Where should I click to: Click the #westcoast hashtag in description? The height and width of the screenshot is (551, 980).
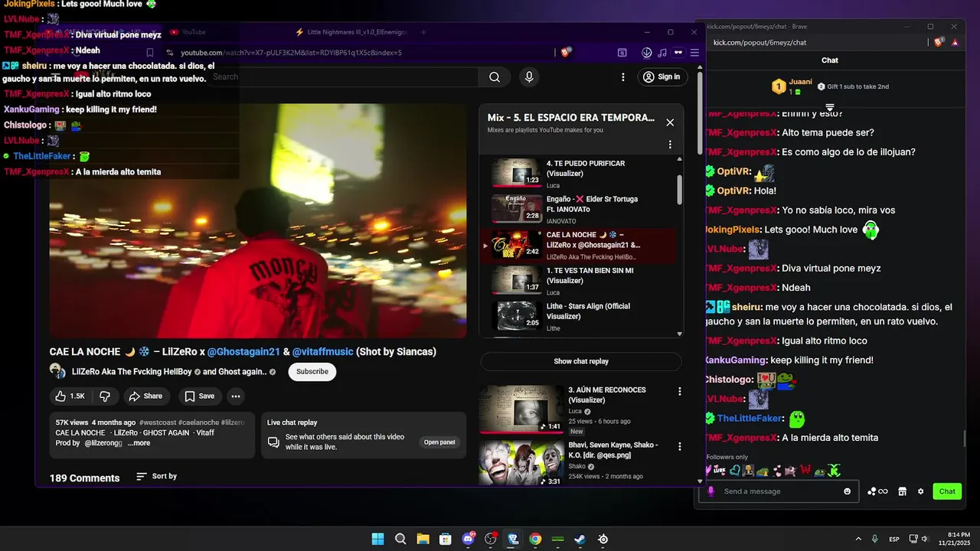[159, 422]
